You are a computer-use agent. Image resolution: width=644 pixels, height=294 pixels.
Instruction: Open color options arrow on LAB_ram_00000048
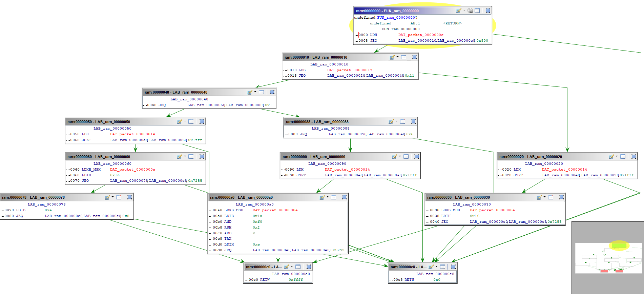pyautogui.click(x=255, y=92)
